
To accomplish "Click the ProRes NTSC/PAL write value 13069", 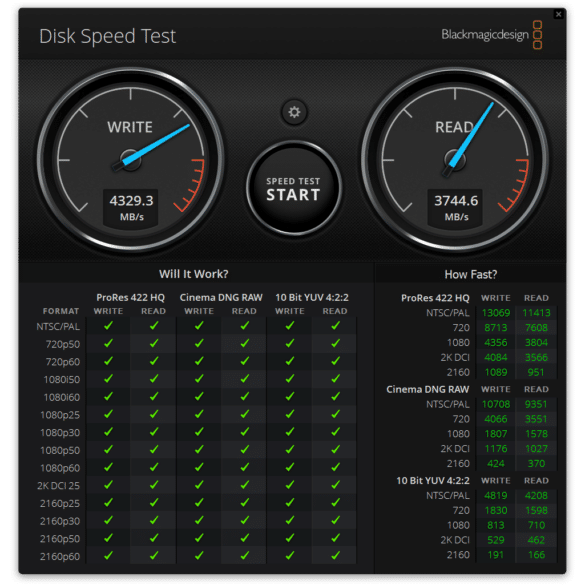I will 495,313.
